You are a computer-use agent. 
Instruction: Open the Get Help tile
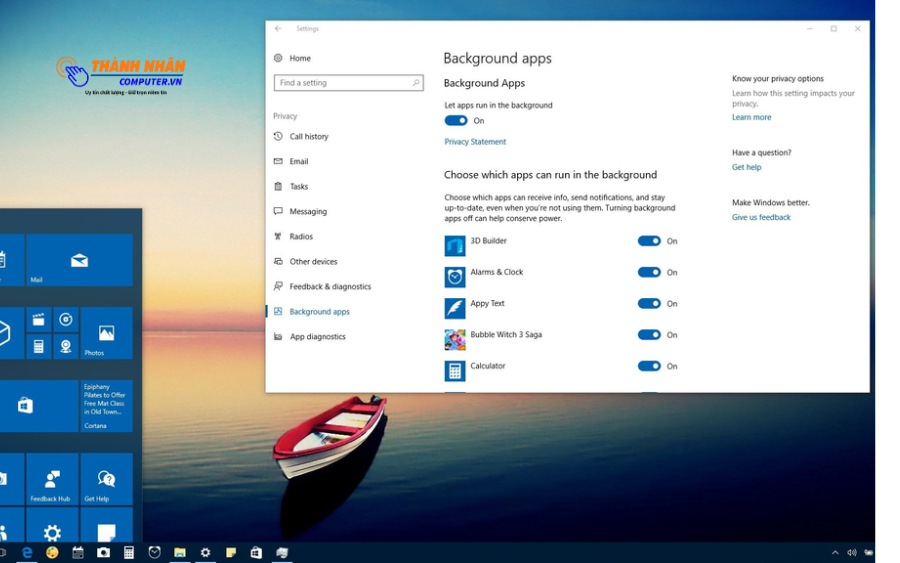click(x=106, y=479)
